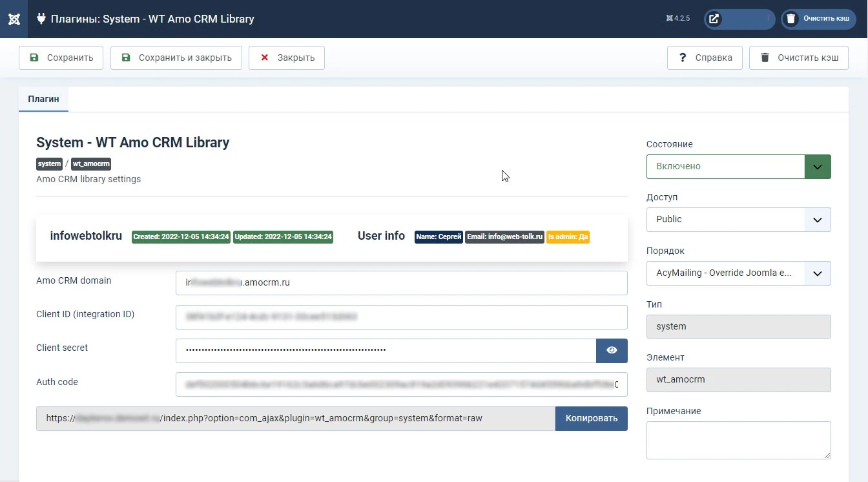Image resolution: width=868 pixels, height=482 pixels.
Task: Click the Name: Сергей badge
Action: tap(439, 236)
